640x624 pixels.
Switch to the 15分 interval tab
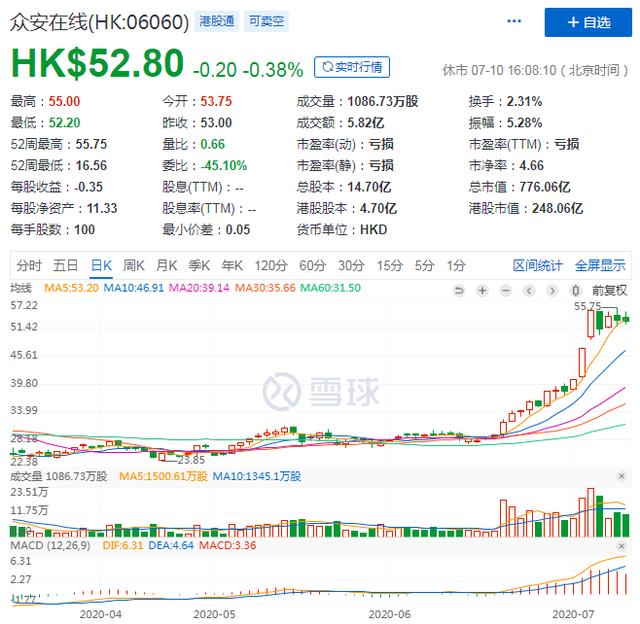389,266
